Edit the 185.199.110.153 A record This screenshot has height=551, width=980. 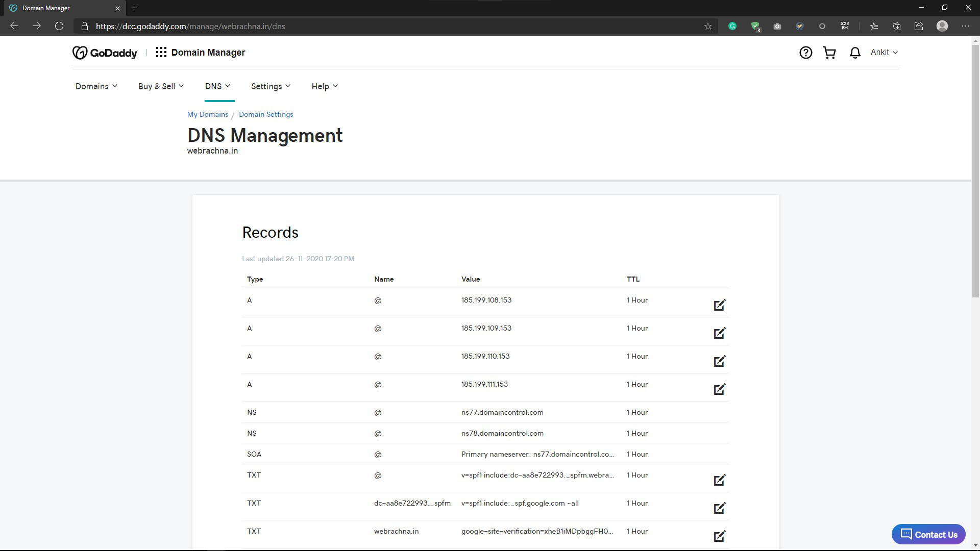pos(719,361)
